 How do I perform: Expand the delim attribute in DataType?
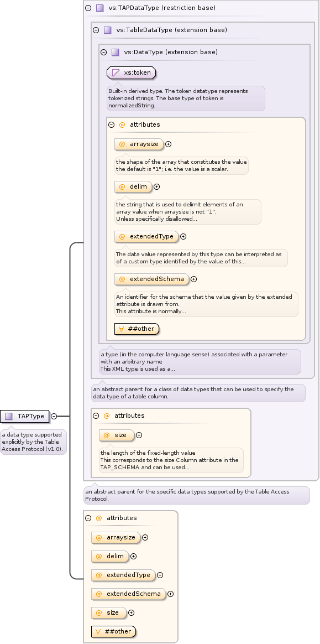156,187
